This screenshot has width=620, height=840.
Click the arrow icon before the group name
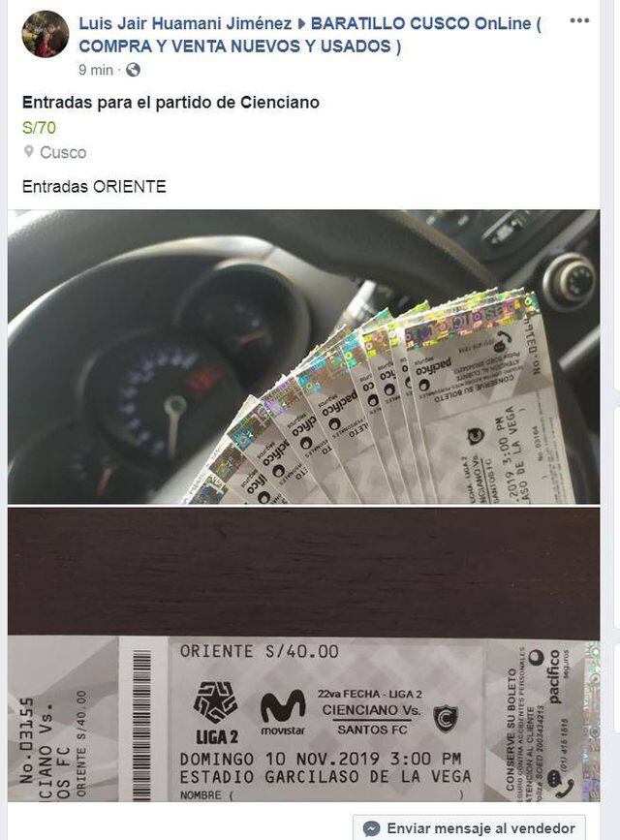(x=301, y=23)
